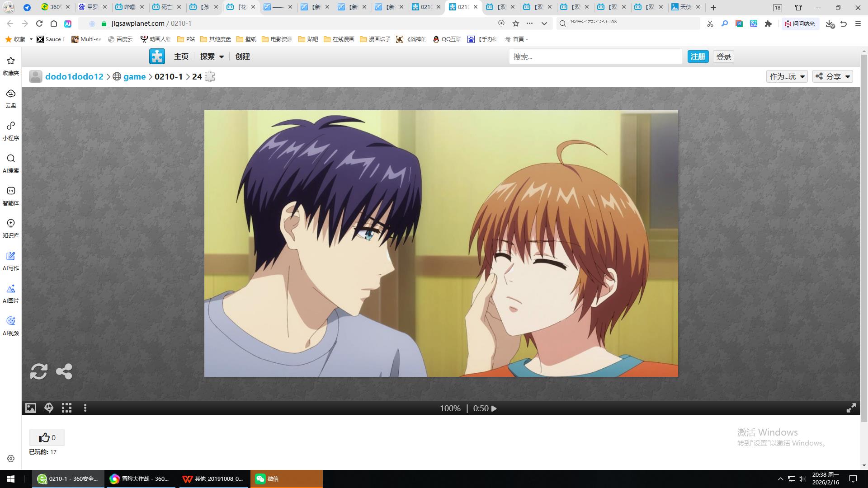The width and height of the screenshot is (868, 488).
Task: Click the fullscreen expand icon
Action: pos(851,408)
